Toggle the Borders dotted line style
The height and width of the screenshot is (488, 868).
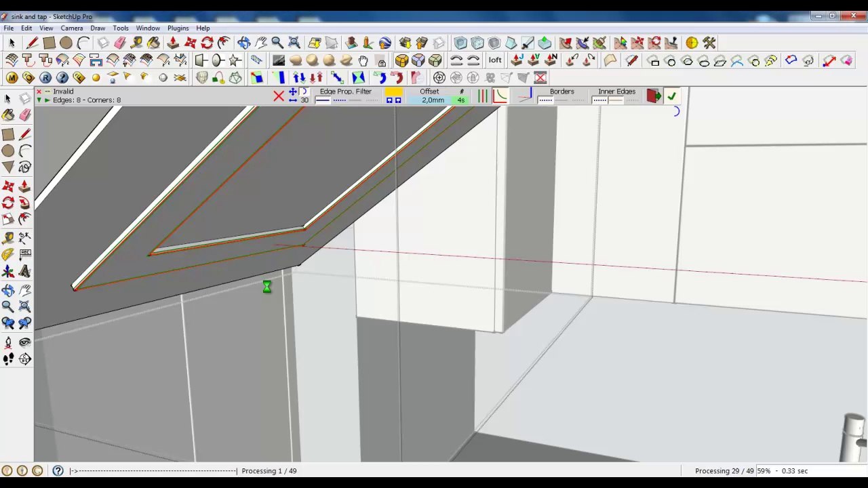pos(545,101)
